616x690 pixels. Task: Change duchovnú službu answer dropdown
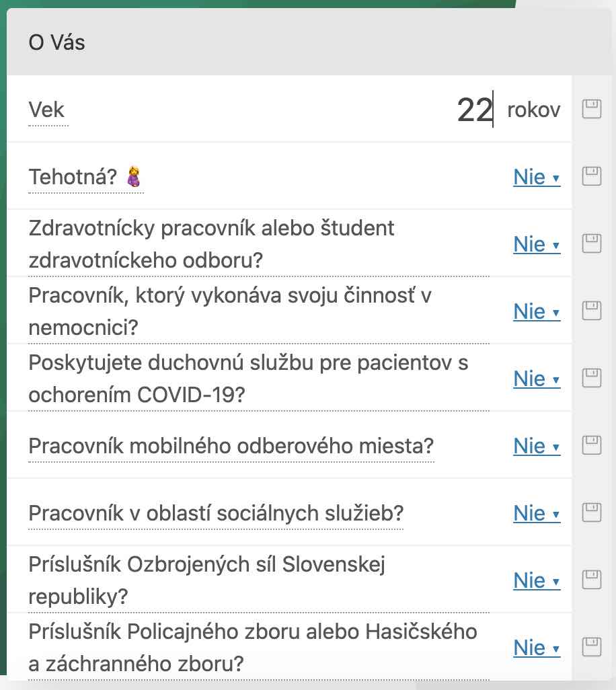point(537,379)
